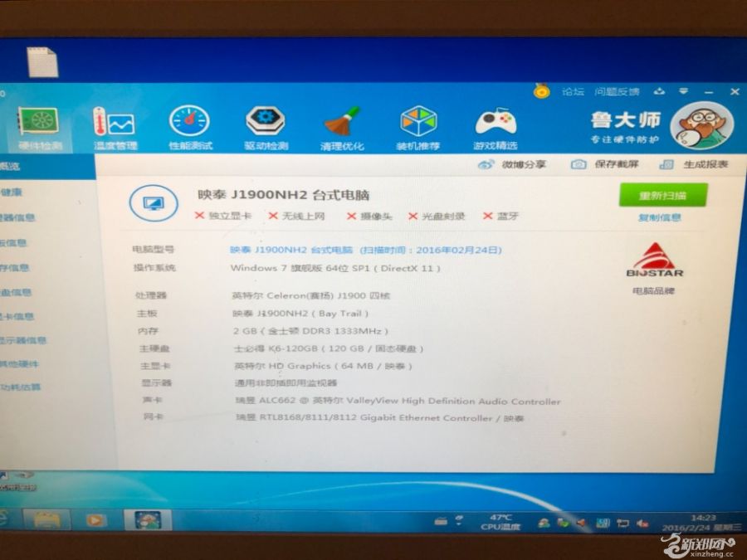The width and height of the screenshot is (747, 560).
Task: Click the BIOSTAR brand logo
Action: coord(655,260)
